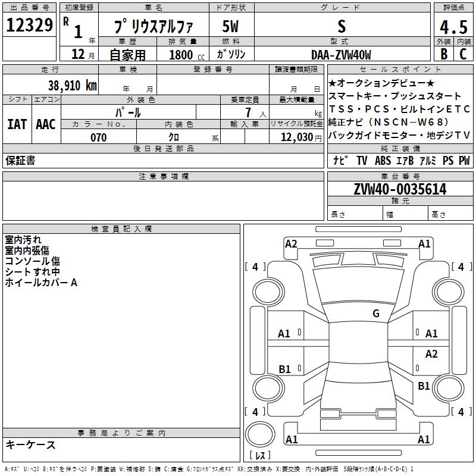Click the color number 070
The height and width of the screenshot is (476, 476).
tap(99, 137)
